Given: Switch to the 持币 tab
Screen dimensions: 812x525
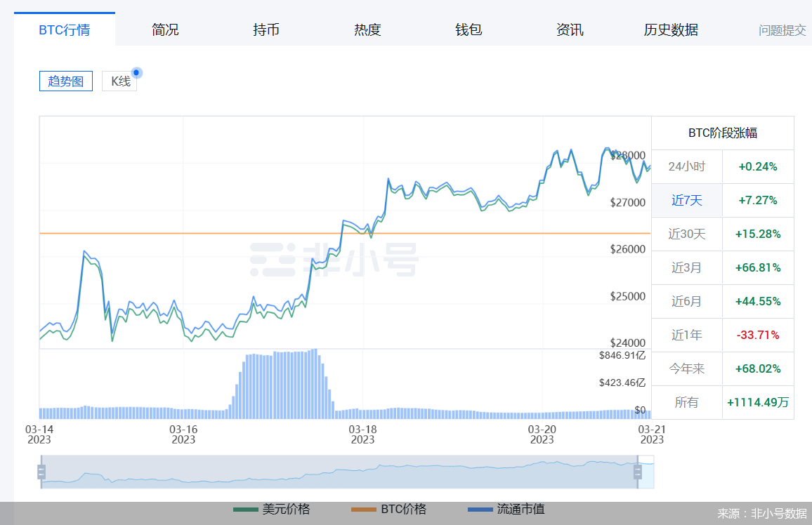Looking at the screenshot, I should point(266,29).
